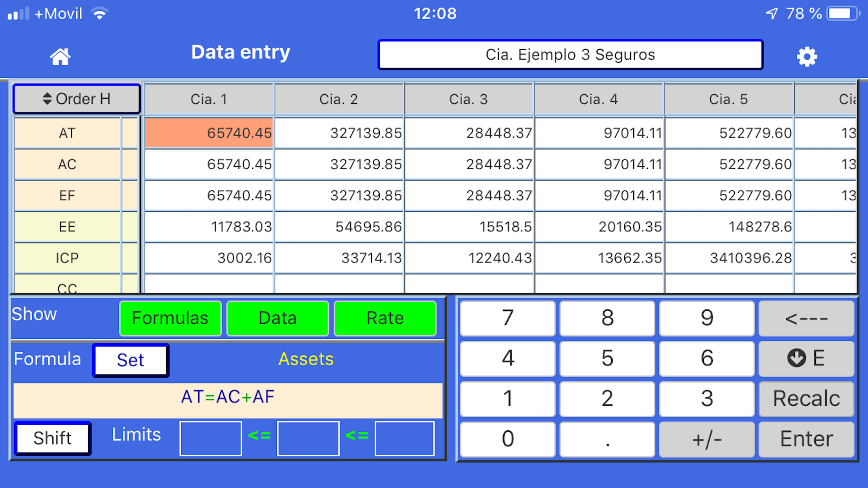868x488 pixels.
Task: Tap keypad digit 6
Action: pos(706,358)
